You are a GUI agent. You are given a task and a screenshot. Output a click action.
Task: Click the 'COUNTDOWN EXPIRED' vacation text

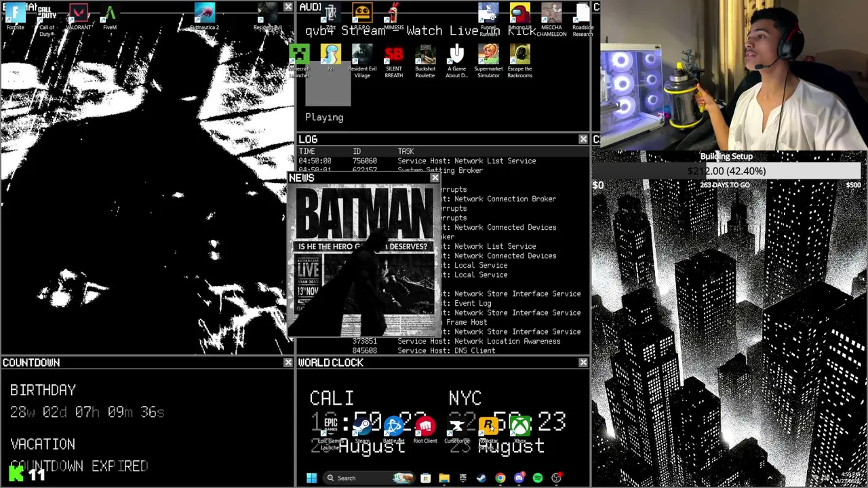coord(79,466)
